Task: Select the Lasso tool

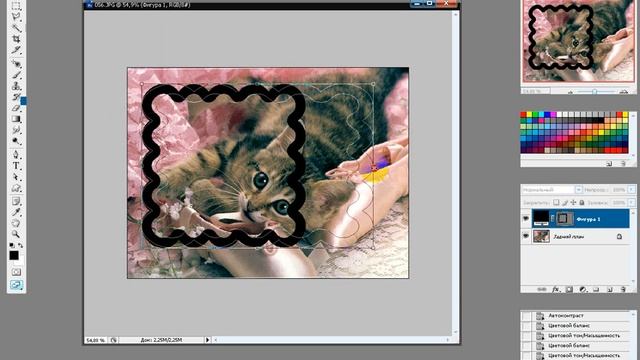Action: click(x=16, y=17)
